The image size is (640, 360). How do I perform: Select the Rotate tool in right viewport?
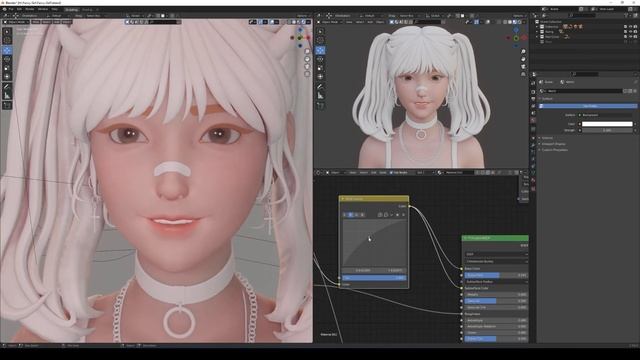[320, 59]
